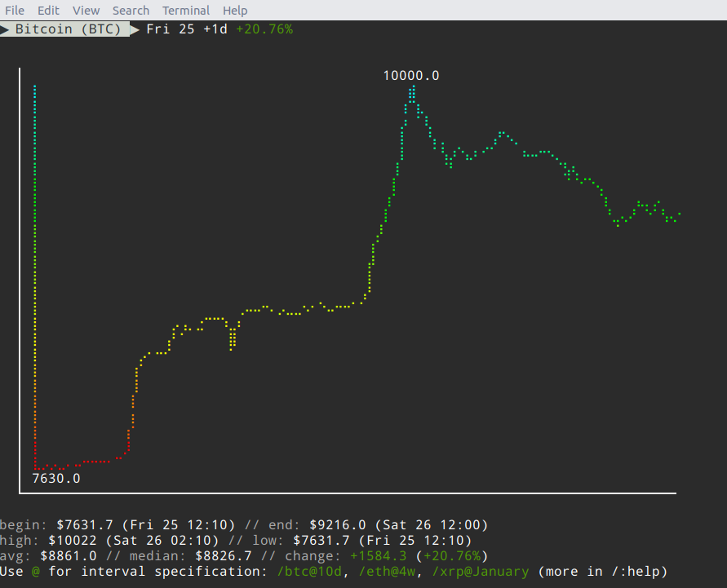Click the 10000.0 chart peak label
The height and width of the screenshot is (588, 727).
410,76
